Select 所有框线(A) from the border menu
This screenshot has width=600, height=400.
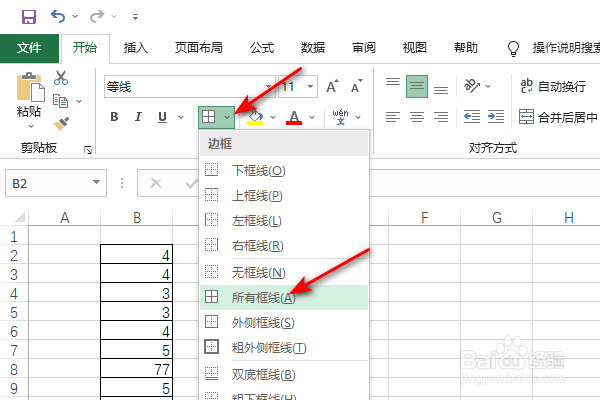coord(284,297)
